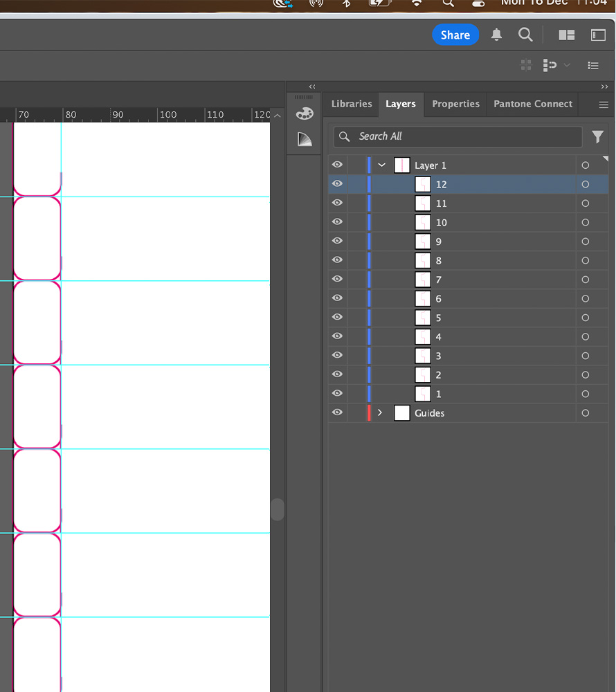The image size is (616, 692).
Task: Switch to the Libraries tab
Action: click(352, 104)
